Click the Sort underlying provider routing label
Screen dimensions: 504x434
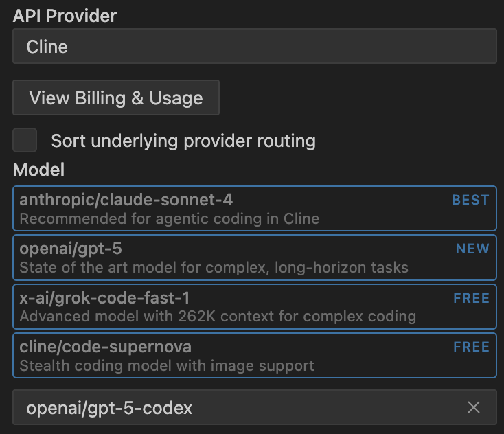pyautogui.click(x=183, y=141)
